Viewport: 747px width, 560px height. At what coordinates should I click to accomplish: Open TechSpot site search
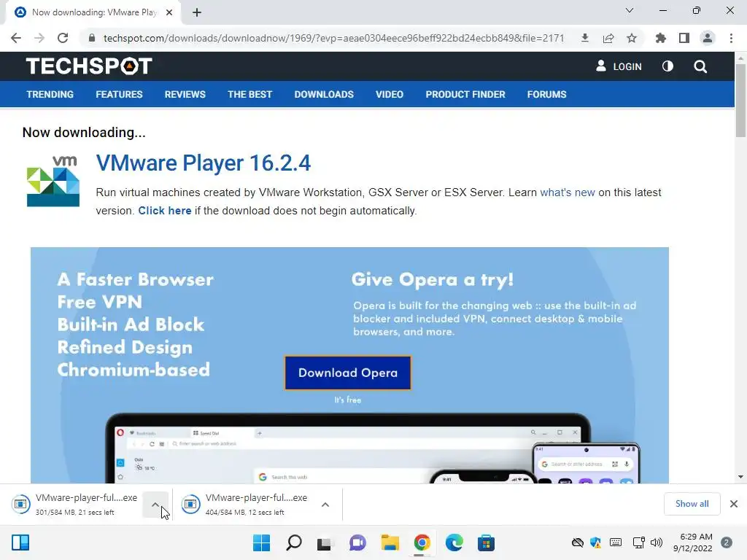[700, 66]
